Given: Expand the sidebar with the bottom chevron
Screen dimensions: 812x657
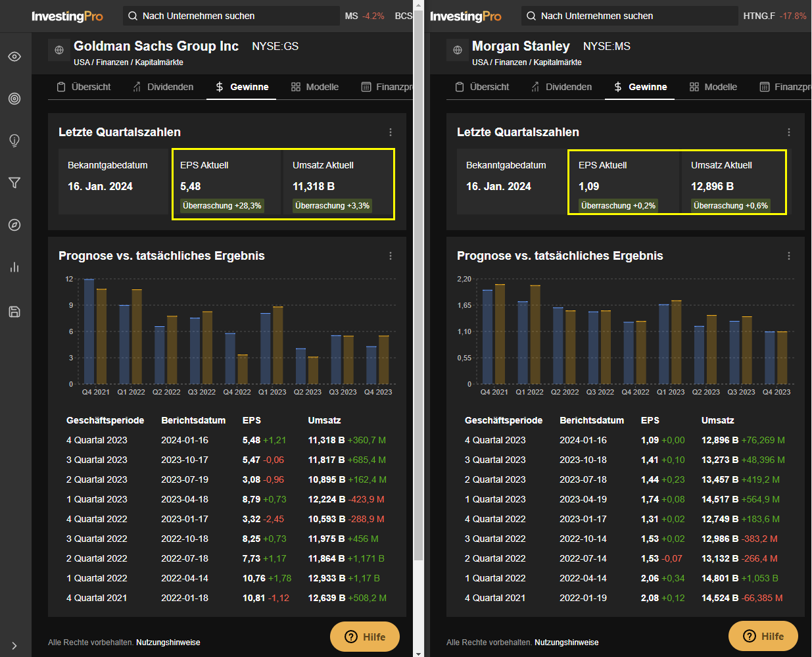Looking at the screenshot, I should tap(14, 646).
